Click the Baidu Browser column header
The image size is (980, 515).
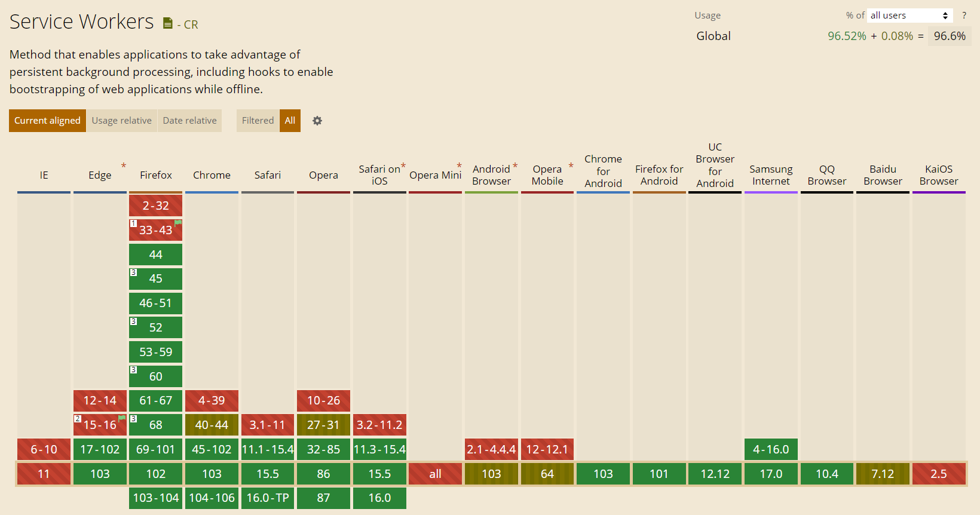[x=883, y=175]
